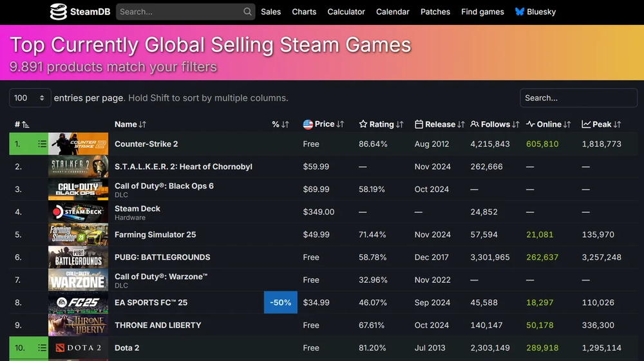Click the list icon on the Counter-Strike 2 row
Viewport: 644px width, 361px height.
[x=42, y=144]
